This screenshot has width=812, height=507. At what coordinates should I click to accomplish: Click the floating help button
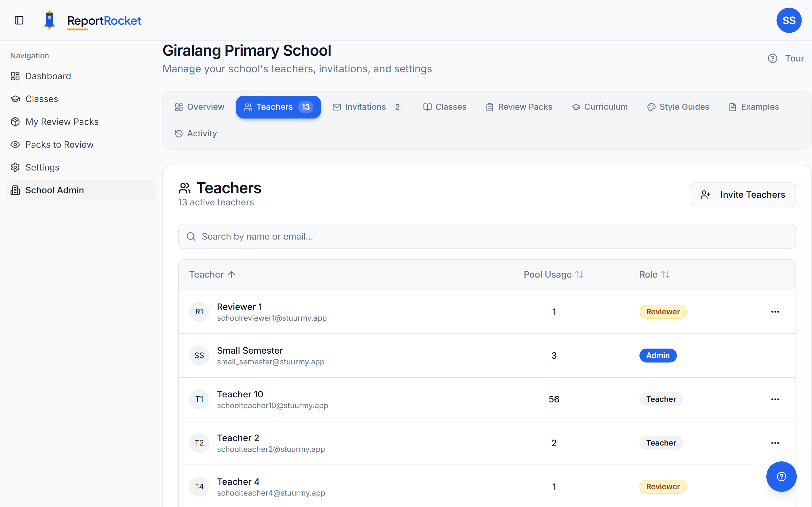(782, 476)
